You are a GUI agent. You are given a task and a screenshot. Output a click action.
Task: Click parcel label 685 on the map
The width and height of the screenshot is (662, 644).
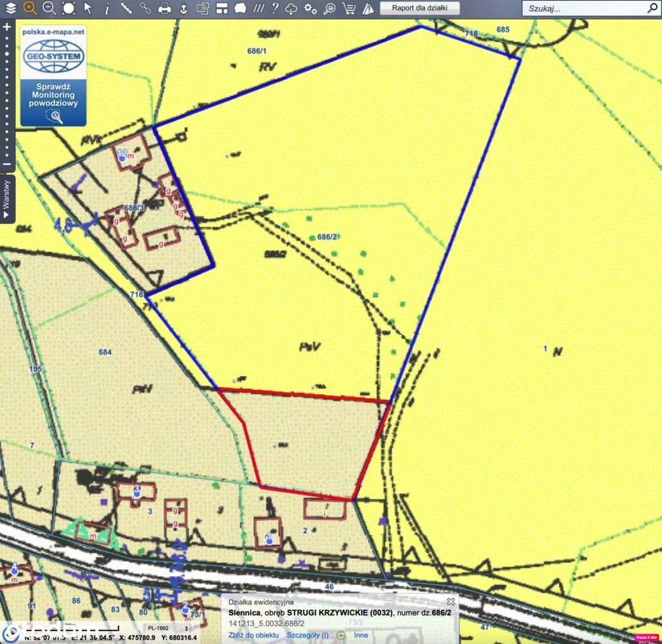point(503,30)
